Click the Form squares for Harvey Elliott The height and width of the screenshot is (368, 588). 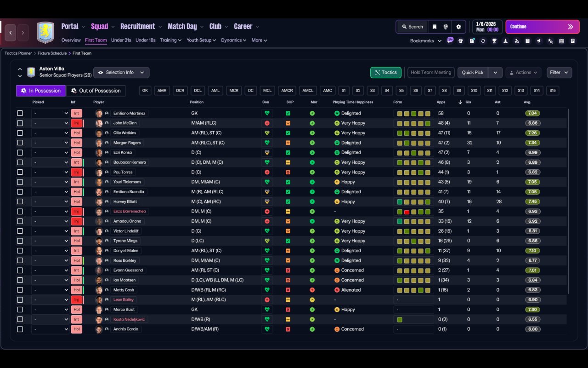(x=413, y=201)
